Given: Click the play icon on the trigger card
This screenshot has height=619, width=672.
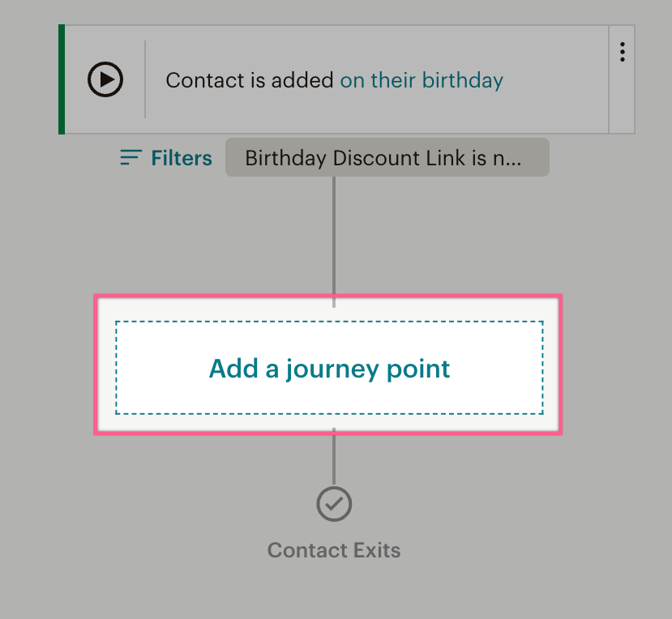Looking at the screenshot, I should (x=105, y=80).
